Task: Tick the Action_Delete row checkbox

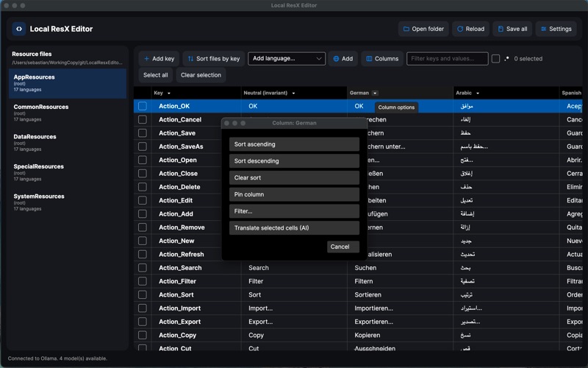Action: point(143,187)
